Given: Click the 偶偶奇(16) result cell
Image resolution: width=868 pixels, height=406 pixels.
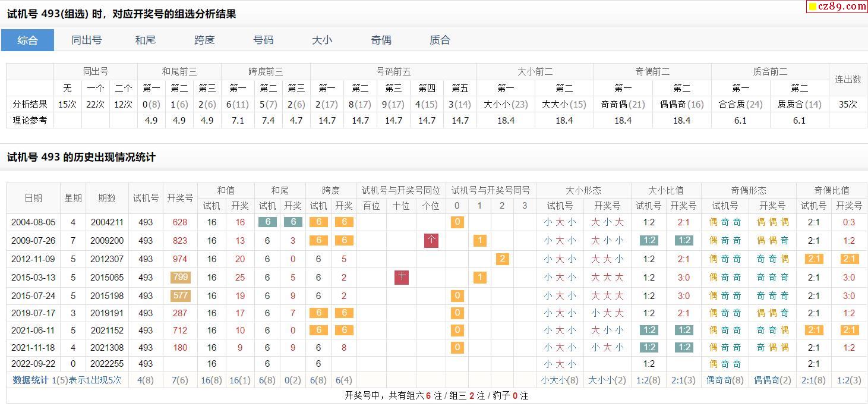Looking at the screenshot, I should click(x=681, y=104).
